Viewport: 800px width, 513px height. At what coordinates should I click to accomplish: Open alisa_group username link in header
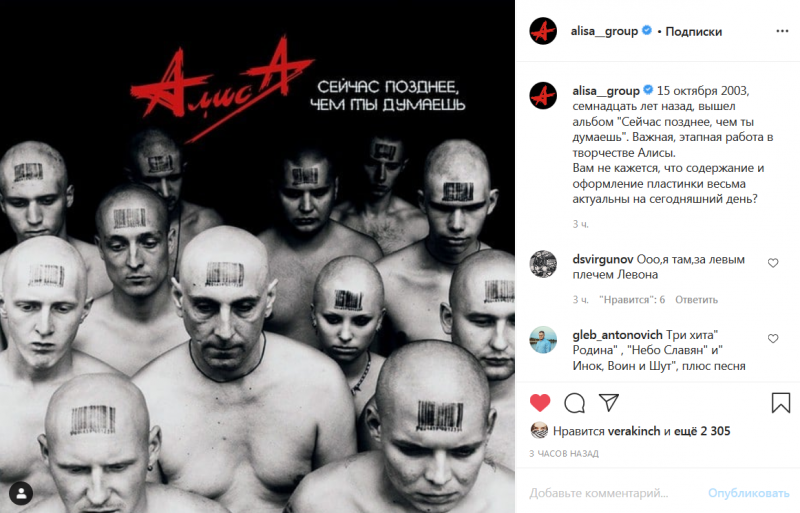[x=604, y=31]
